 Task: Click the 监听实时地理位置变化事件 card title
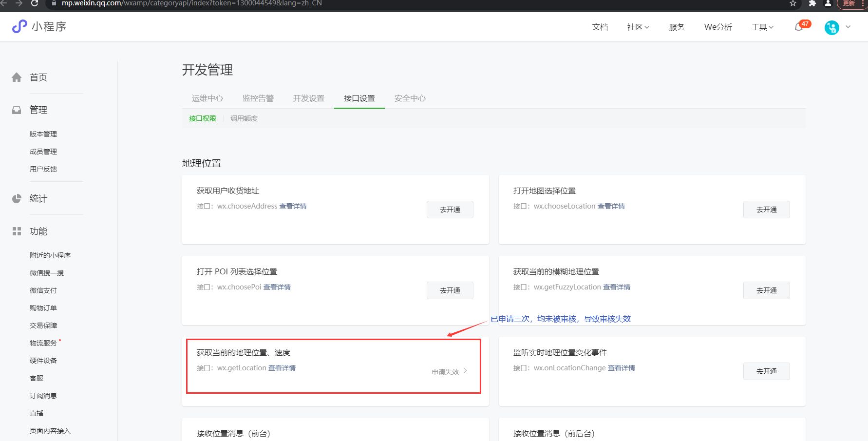click(560, 352)
